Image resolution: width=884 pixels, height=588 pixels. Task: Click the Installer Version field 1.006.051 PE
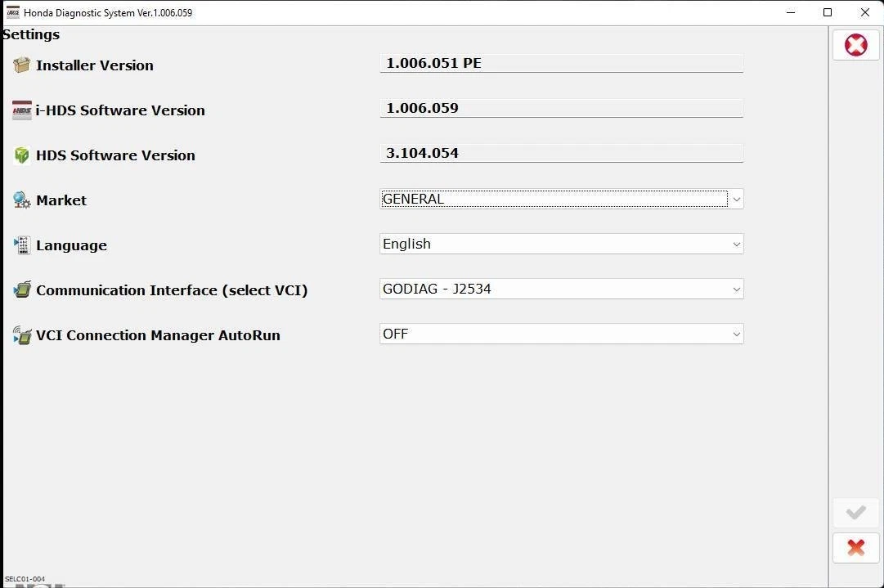pyautogui.click(x=562, y=63)
